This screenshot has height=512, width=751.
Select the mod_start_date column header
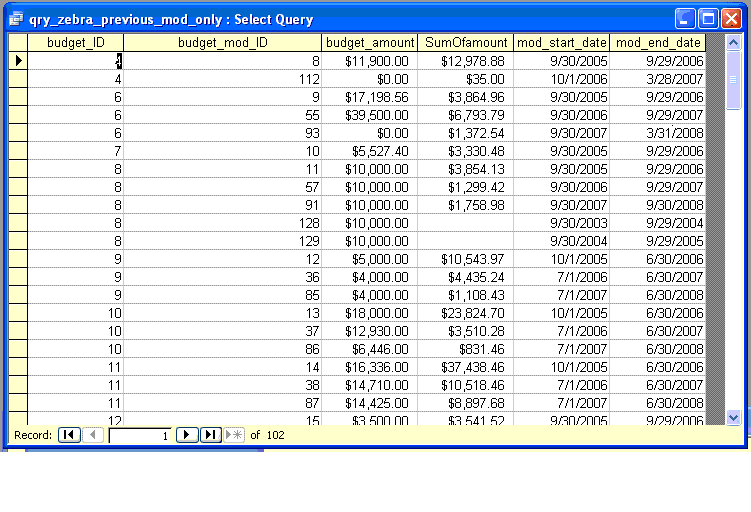(x=562, y=43)
